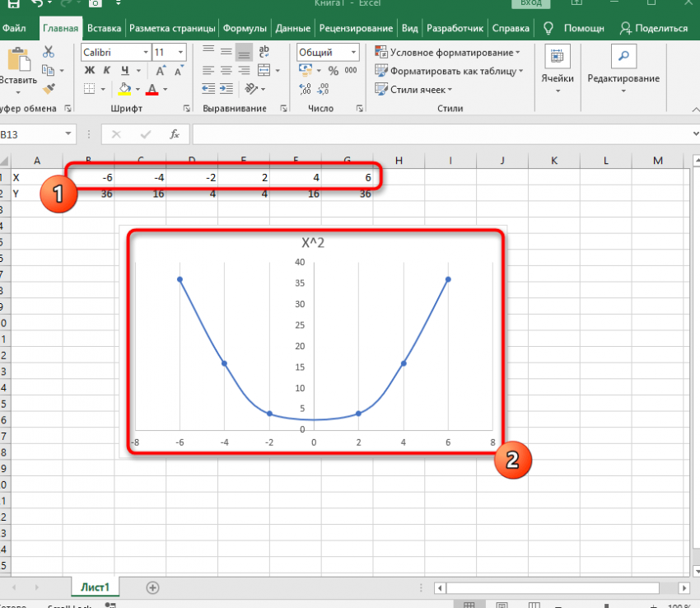700x608 pixels.
Task: Toggle Bold formatting (Ж)
Action: point(90,71)
